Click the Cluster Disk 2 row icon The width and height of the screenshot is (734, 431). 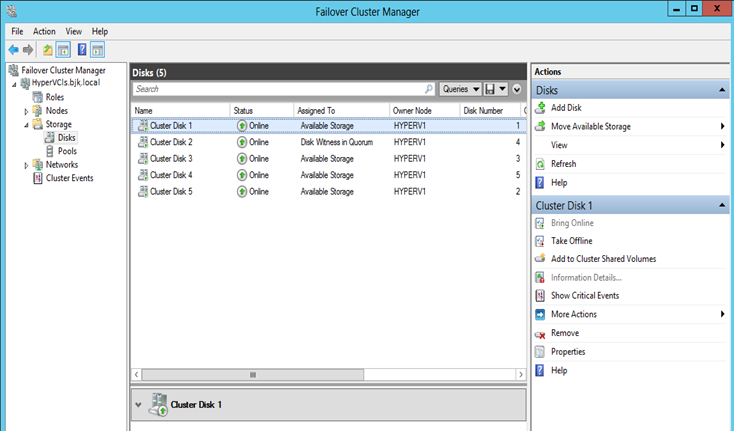point(143,142)
